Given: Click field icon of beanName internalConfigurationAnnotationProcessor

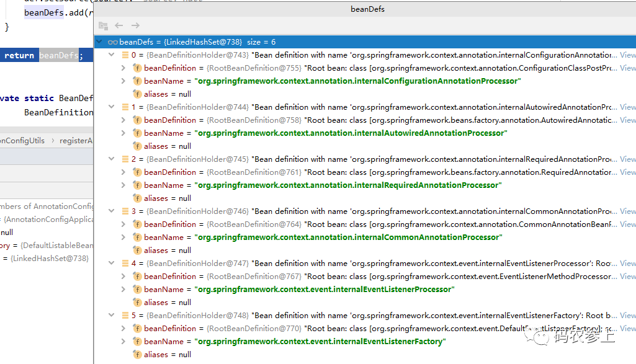Looking at the screenshot, I should point(137,81).
